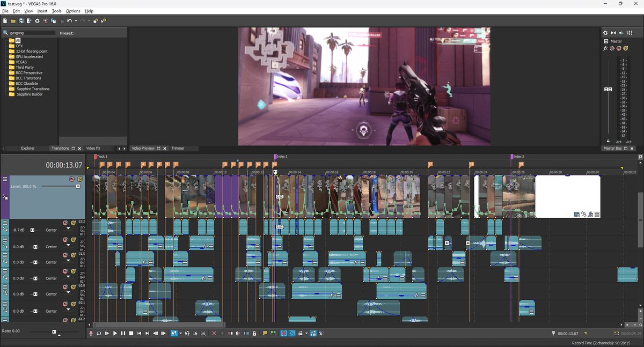Switch to the Explorer tab
Viewport: 644px width, 347px height.
tap(27, 148)
